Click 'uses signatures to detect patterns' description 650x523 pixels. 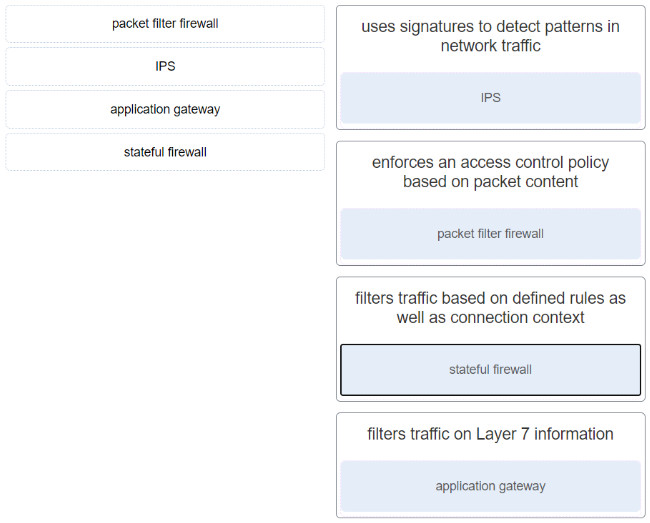pyautogui.click(x=490, y=36)
